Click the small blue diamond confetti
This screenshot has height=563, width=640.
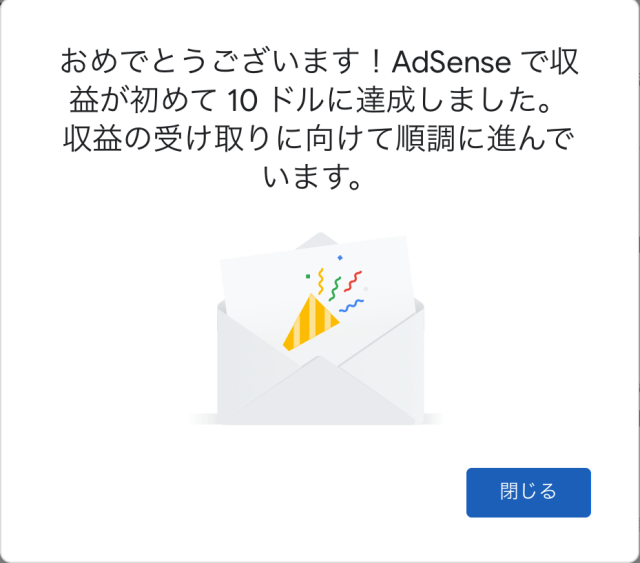pyautogui.click(x=340, y=258)
